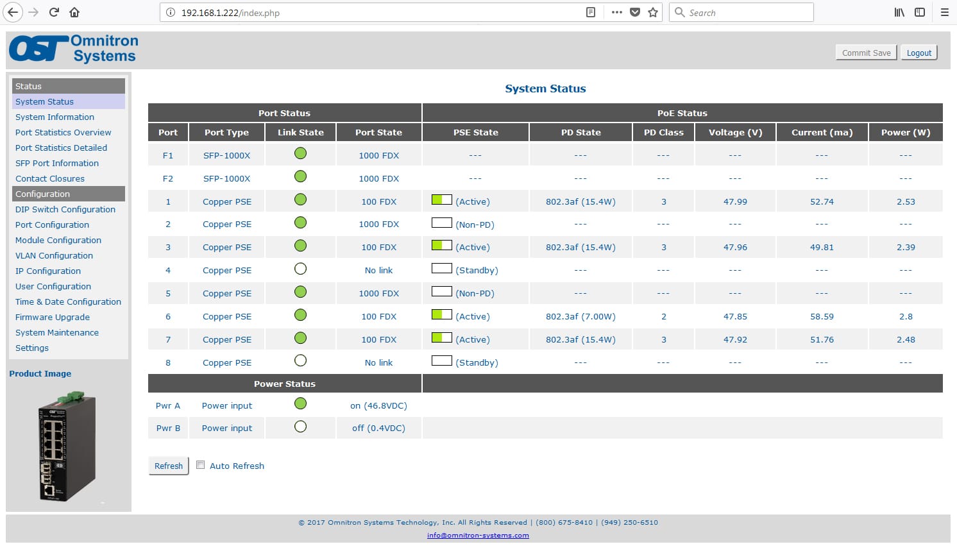Open the browser library
The width and height of the screenshot is (957, 560).
click(899, 12)
